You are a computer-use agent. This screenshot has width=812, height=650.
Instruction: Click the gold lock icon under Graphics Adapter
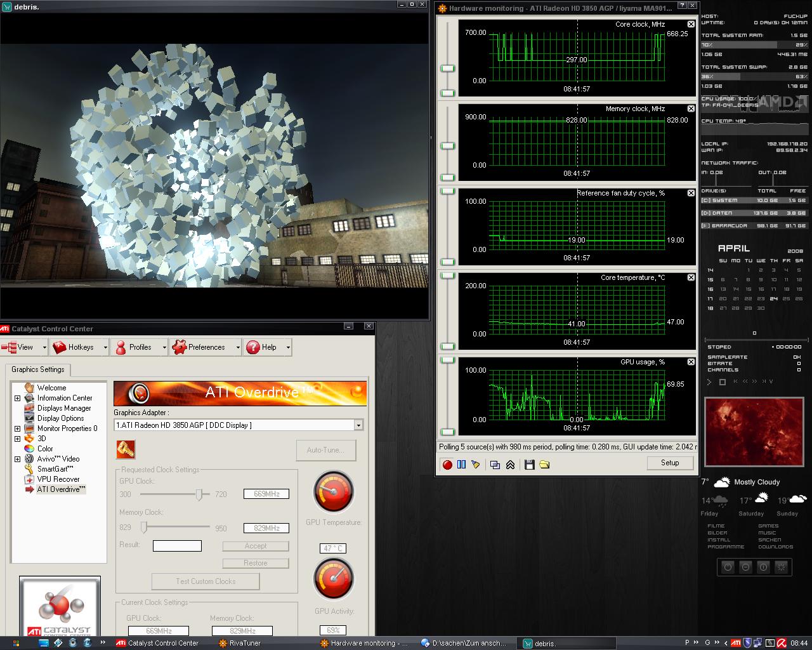[126, 449]
